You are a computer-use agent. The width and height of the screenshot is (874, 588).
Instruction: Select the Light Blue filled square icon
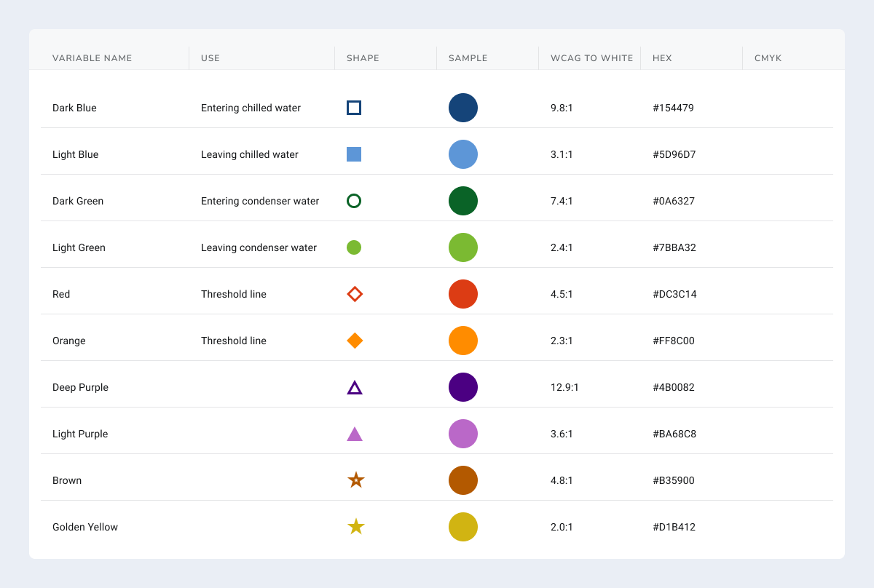pyautogui.click(x=354, y=154)
